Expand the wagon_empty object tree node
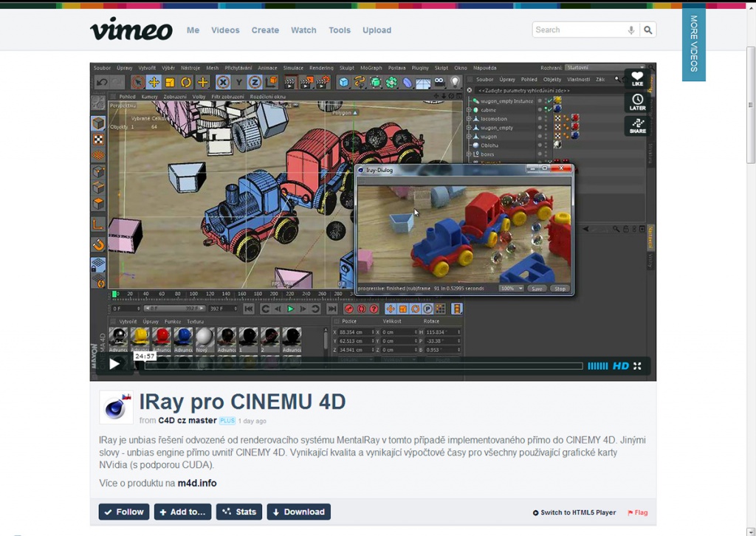Viewport: 756px width, 536px height. pos(469,128)
